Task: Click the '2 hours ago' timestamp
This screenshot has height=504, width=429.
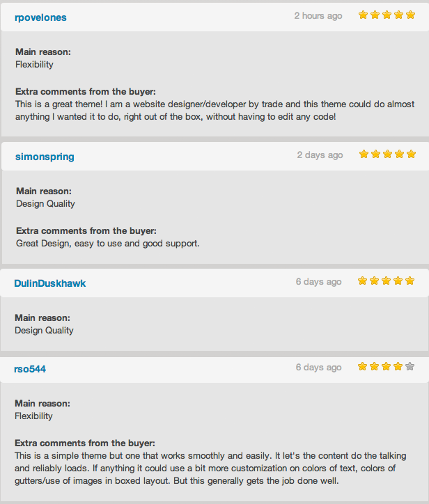Action: pos(318,16)
